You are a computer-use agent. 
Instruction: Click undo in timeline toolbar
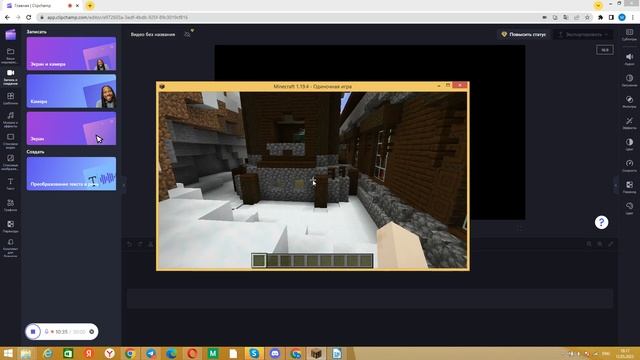pos(130,244)
